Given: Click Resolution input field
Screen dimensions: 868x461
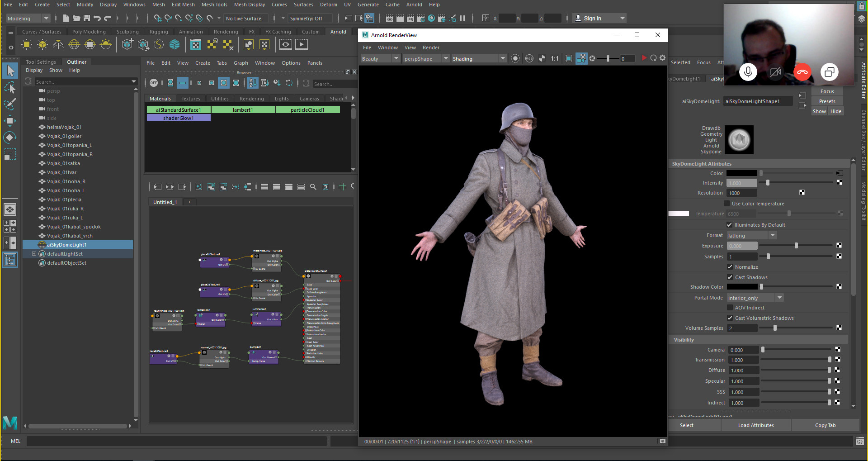Looking at the screenshot, I should coord(741,193).
